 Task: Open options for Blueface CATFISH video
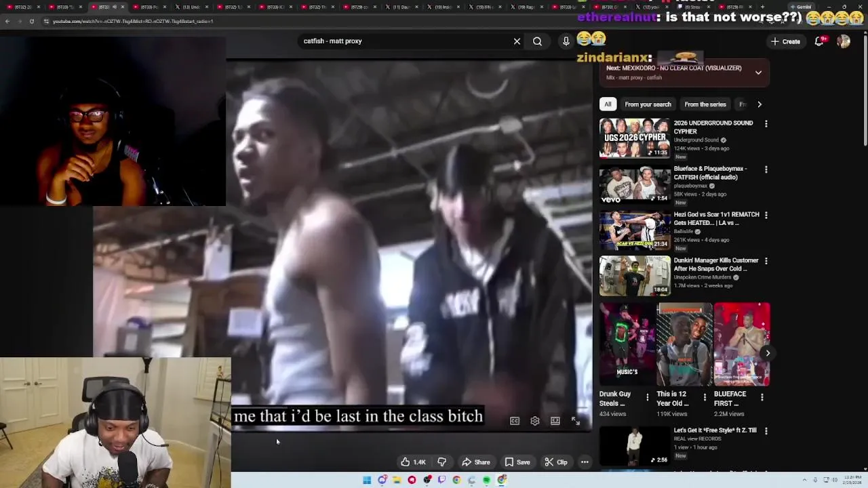pos(766,169)
